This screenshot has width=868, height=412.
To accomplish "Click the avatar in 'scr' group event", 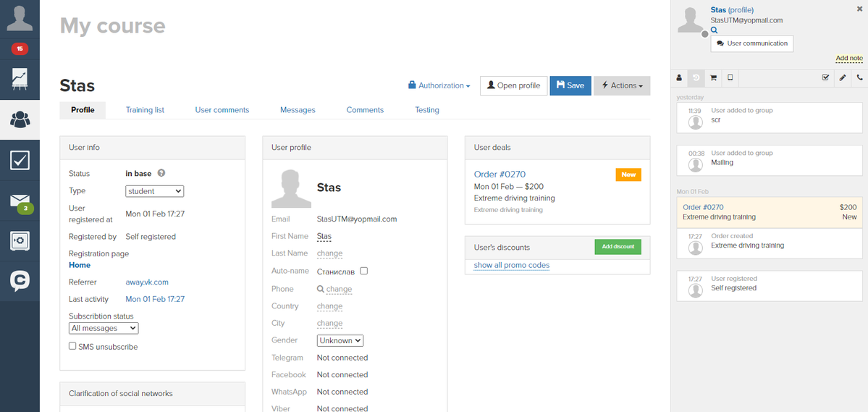I will pyautogui.click(x=695, y=122).
